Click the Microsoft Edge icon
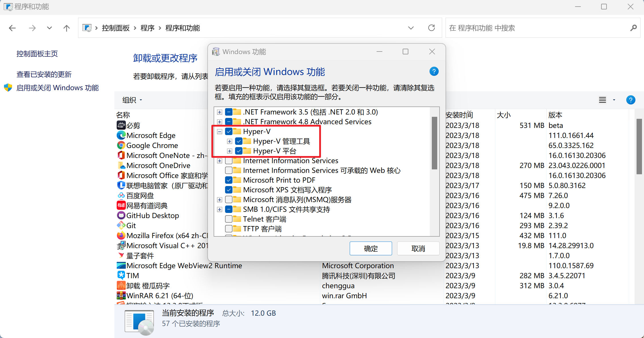The height and width of the screenshot is (338, 644). click(121, 135)
